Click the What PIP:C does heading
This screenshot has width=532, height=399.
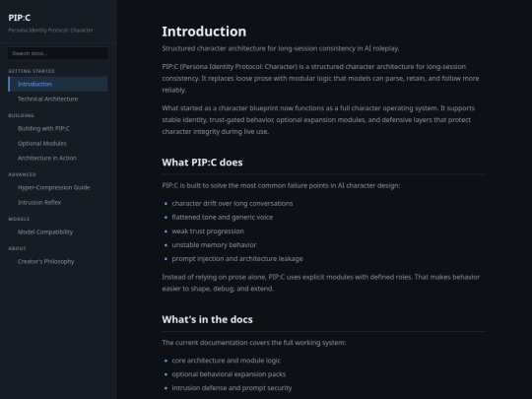point(202,163)
